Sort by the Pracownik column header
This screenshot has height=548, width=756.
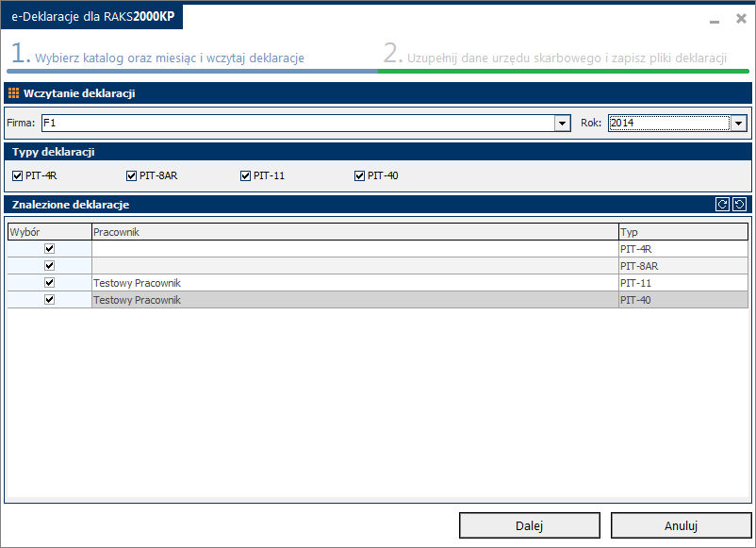pos(355,232)
